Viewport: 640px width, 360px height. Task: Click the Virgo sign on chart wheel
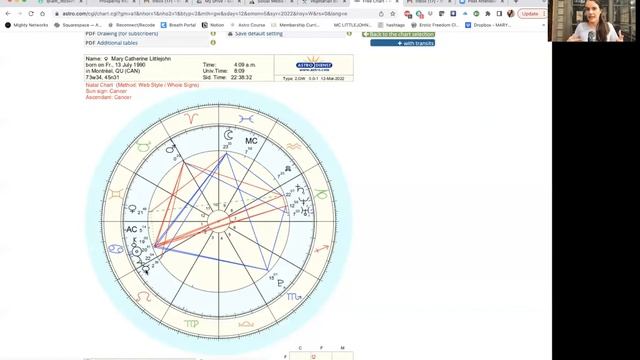[191, 324]
